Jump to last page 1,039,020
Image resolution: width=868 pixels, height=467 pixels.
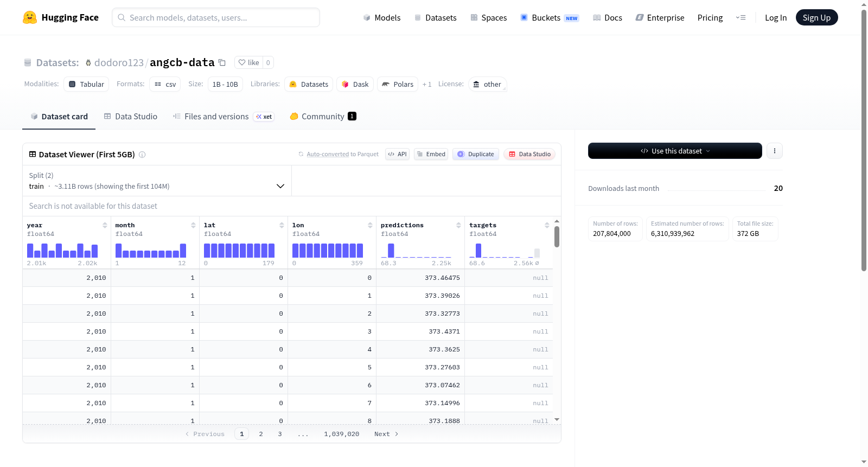[x=342, y=434]
